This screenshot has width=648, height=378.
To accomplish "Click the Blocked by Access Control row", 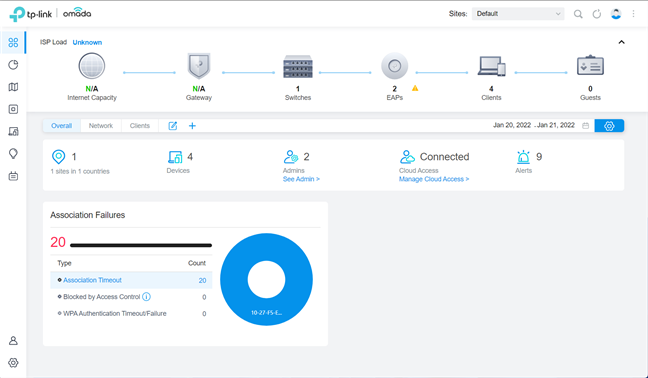I will (x=131, y=297).
